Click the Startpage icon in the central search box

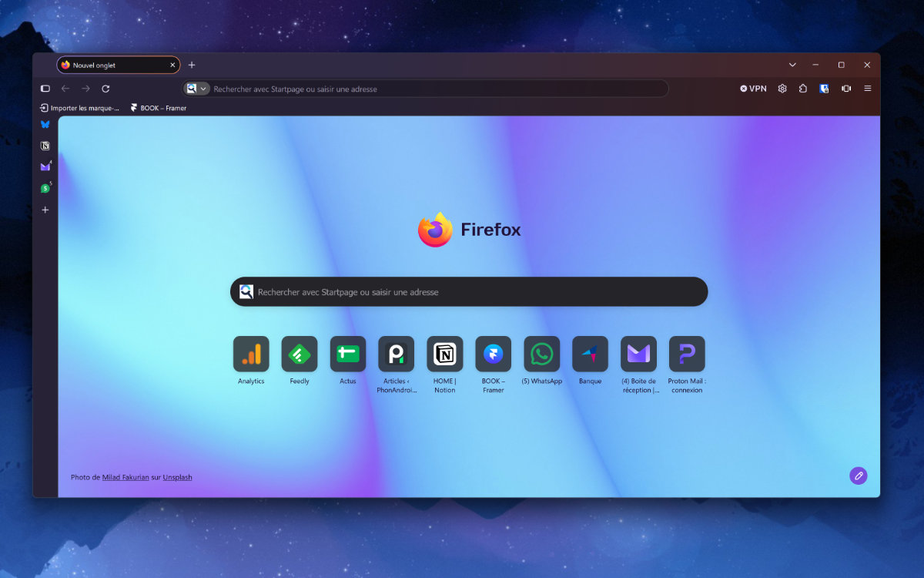(246, 292)
